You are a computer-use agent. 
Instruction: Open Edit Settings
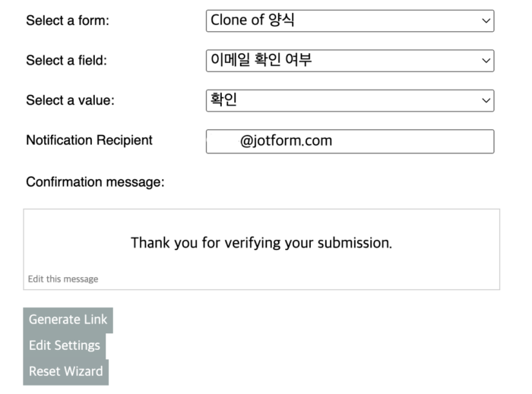65,345
